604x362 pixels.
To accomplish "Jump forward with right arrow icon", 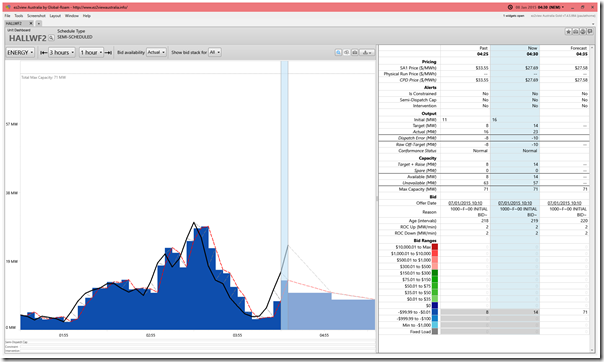I will click(109, 52).
